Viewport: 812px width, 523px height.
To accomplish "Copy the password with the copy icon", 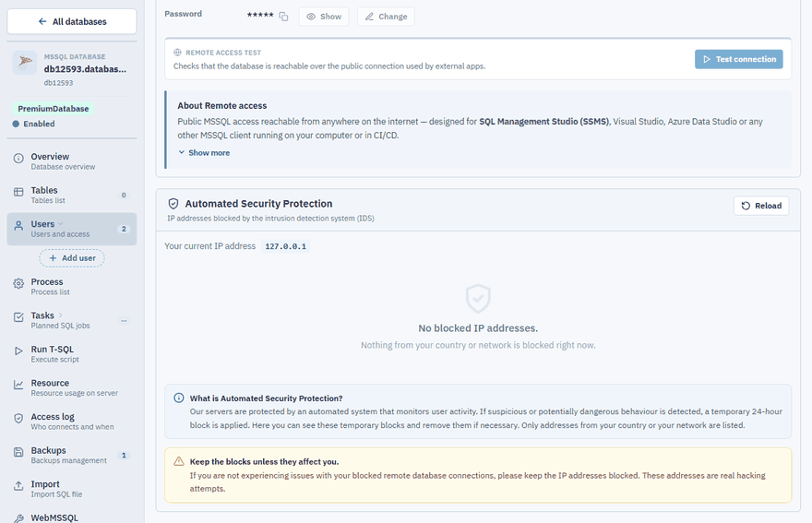I will (x=283, y=17).
